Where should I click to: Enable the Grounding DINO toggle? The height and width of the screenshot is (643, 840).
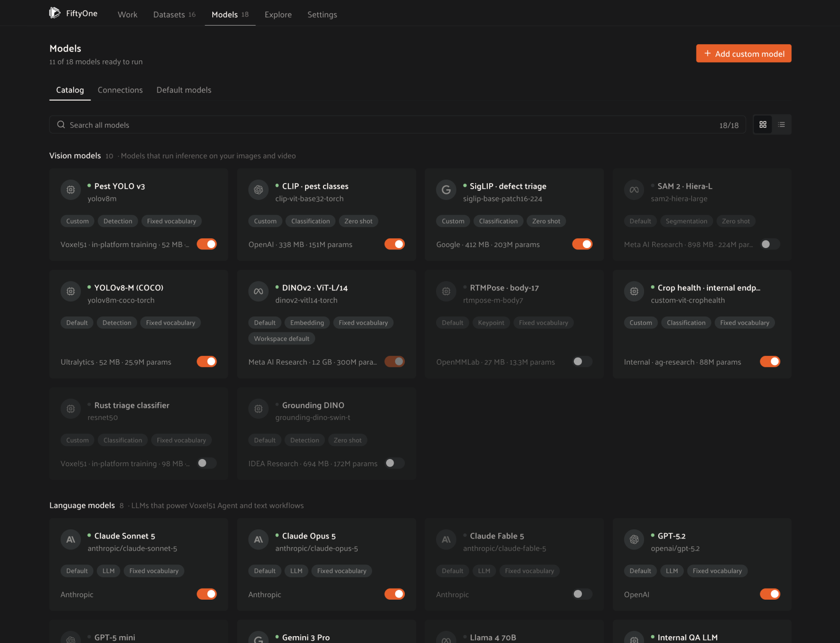395,463
